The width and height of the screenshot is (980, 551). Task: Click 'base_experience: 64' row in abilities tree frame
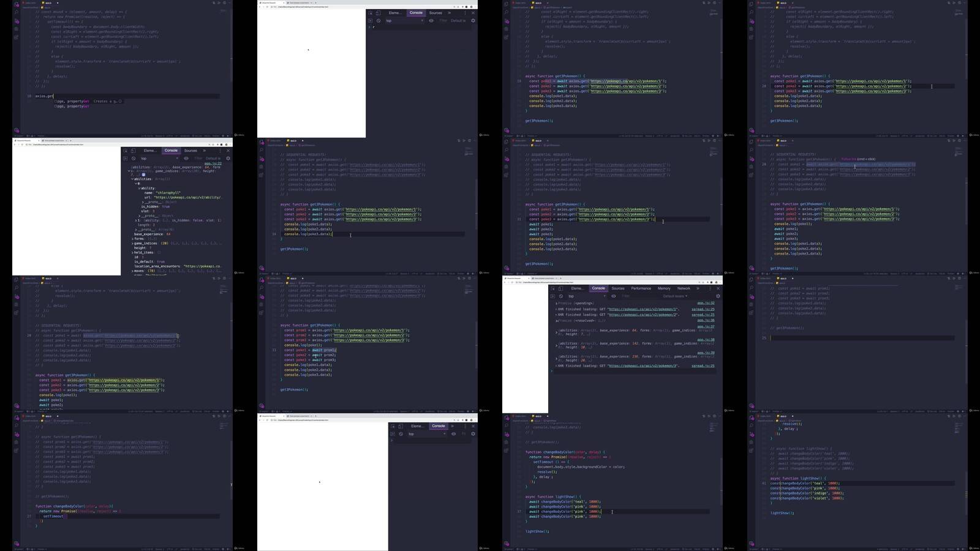152,234
